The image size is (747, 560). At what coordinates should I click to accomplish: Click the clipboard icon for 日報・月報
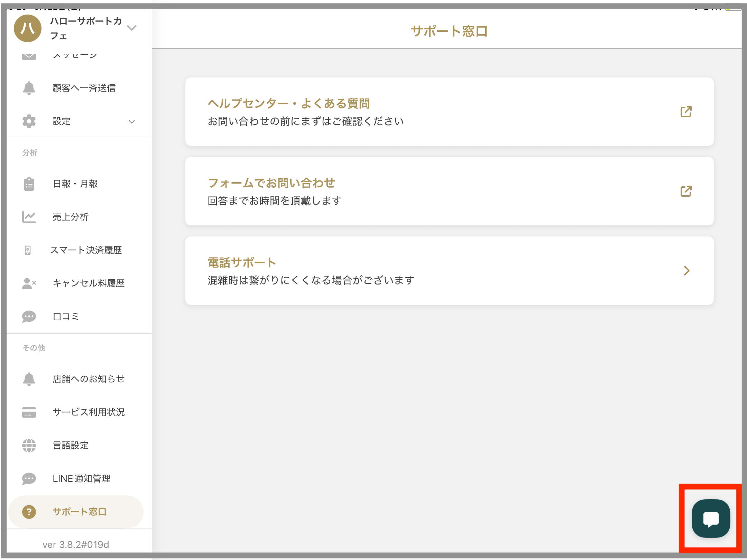(29, 184)
